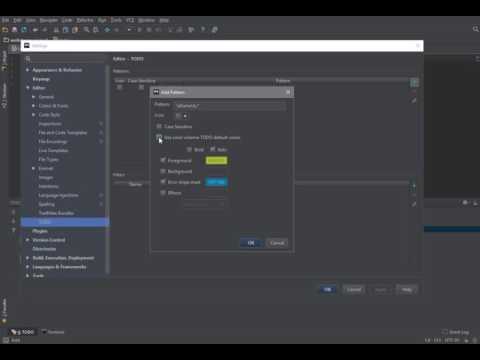Expand Appearance & Behavior tree node
Image resolution: width=480 pixels, height=360 pixels.
coord(28,70)
